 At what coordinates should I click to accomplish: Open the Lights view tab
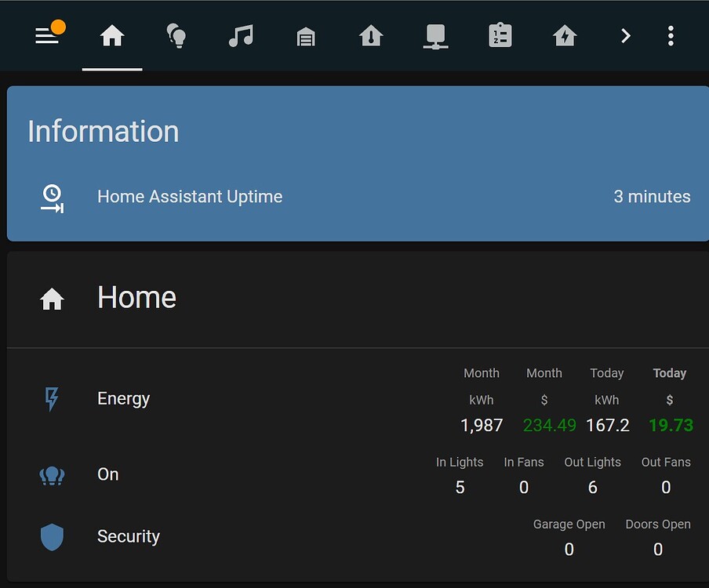coord(176,35)
